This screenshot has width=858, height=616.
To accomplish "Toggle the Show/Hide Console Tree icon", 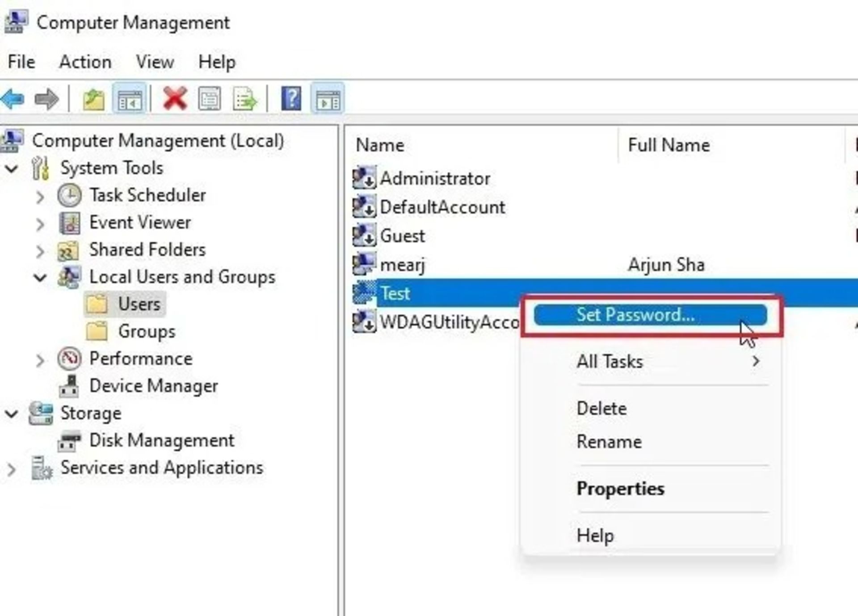I will (130, 99).
